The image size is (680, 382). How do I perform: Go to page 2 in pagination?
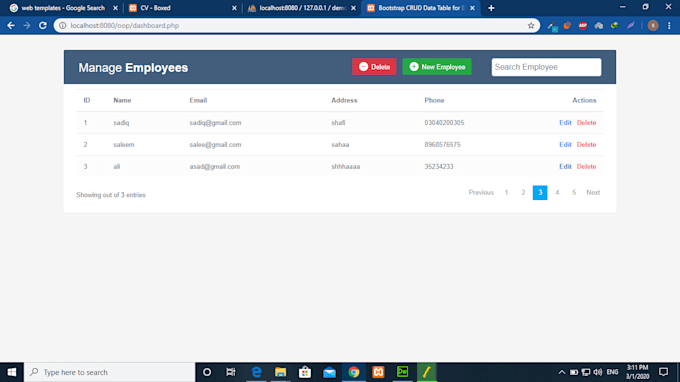tap(523, 193)
